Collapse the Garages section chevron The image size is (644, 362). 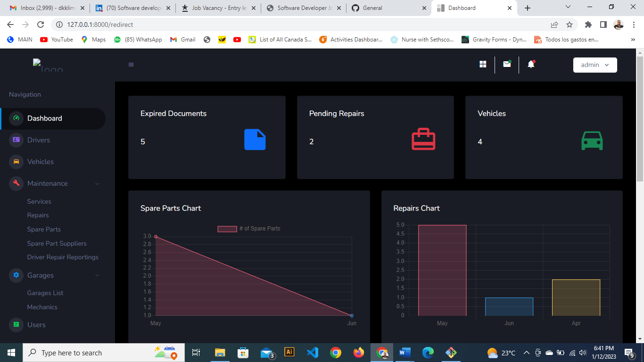(x=97, y=275)
